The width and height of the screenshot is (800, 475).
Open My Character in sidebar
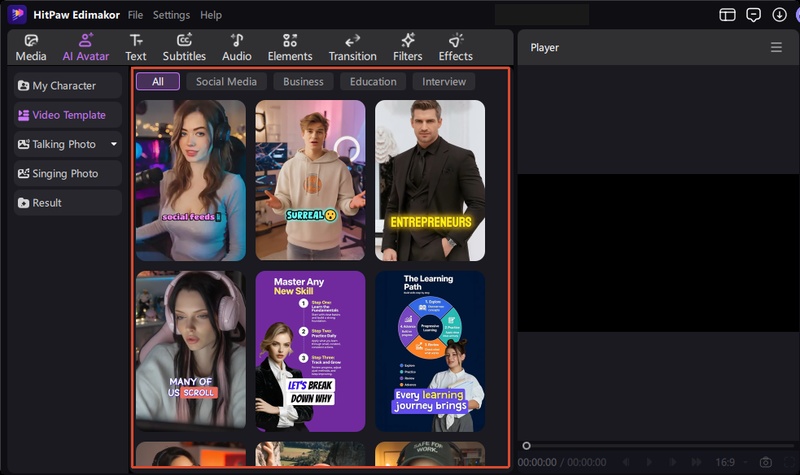pos(68,85)
